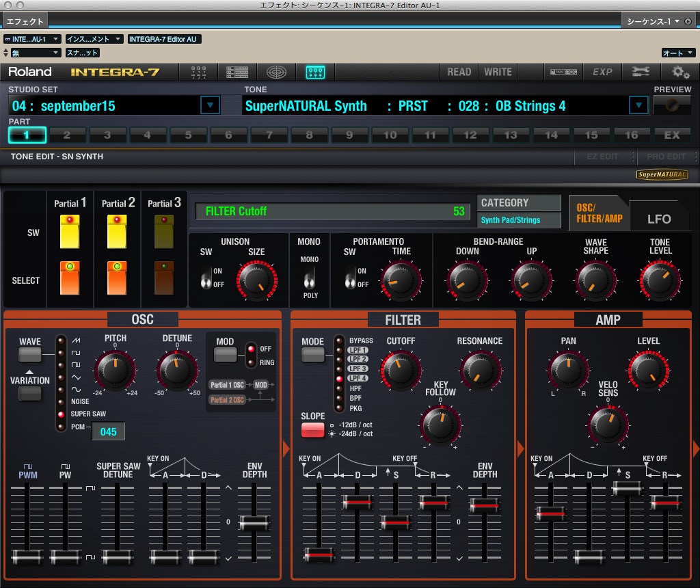Click the OSC MOD selector button
This screenshot has width=700, height=588.
coord(226,355)
